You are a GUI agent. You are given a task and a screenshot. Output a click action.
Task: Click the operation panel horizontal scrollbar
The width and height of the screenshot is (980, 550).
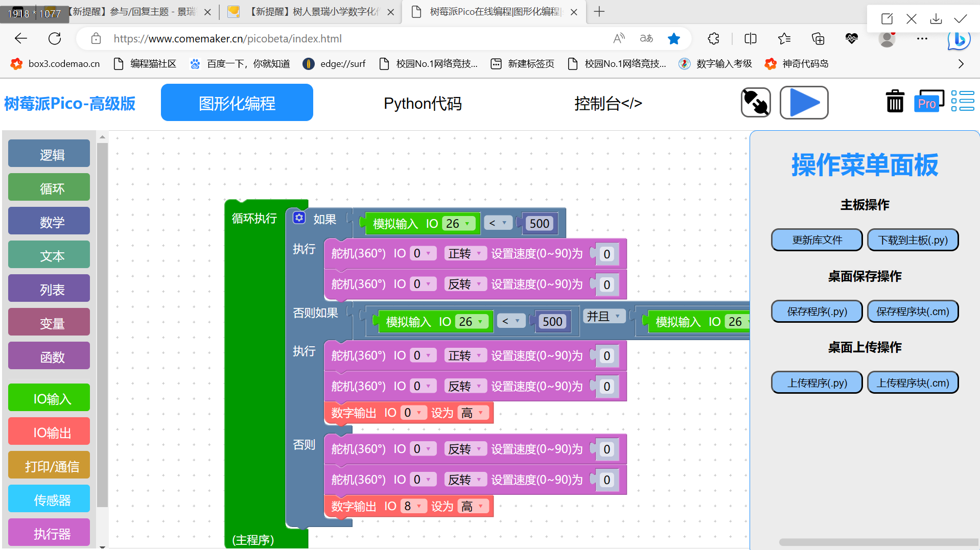pos(878,542)
